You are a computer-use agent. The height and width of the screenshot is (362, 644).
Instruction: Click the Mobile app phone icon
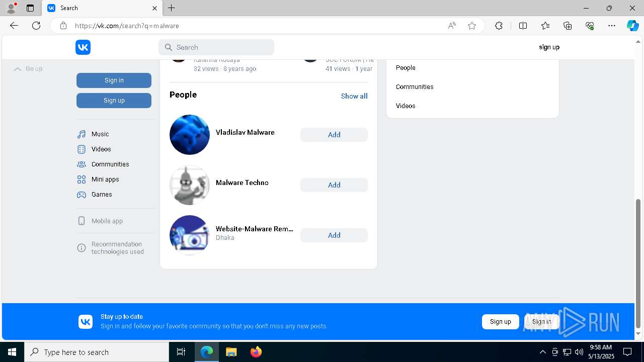tap(82, 221)
